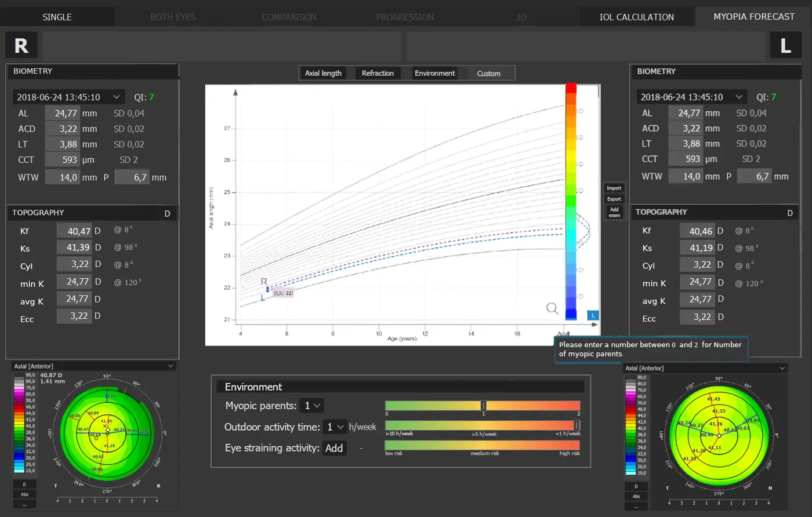The image size is (812, 517).
Task: Select the Custom chart tab
Action: coord(489,73)
